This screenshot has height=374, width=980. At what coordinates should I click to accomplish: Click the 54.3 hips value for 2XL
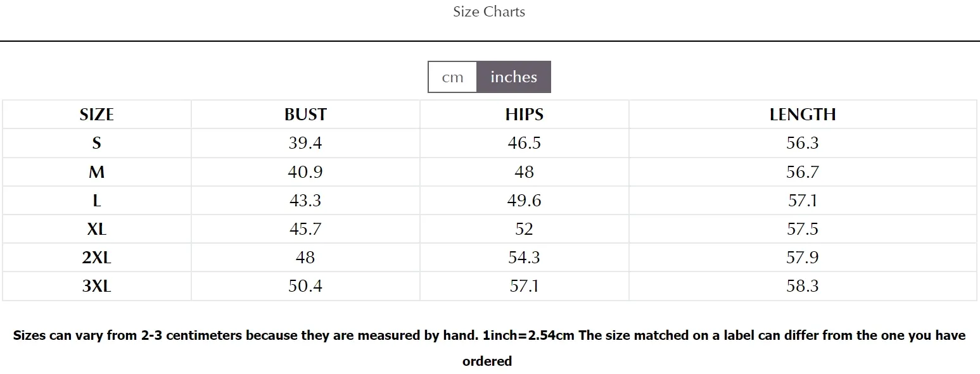(525, 258)
